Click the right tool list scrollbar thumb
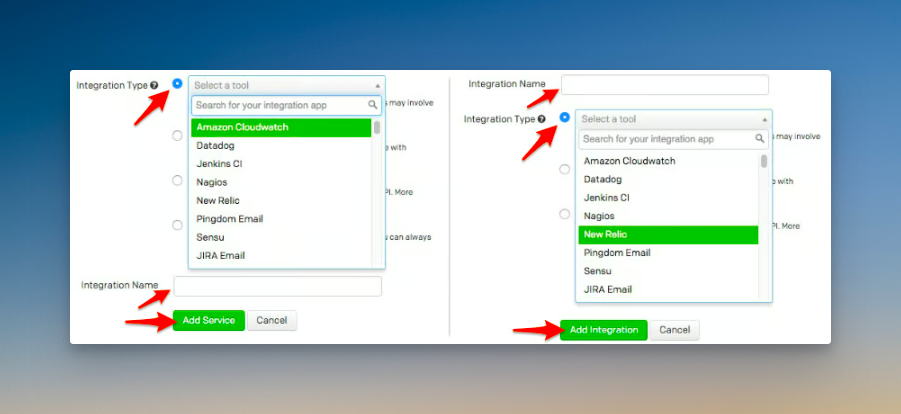This screenshot has height=414, width=901. (x=764, y=161)
